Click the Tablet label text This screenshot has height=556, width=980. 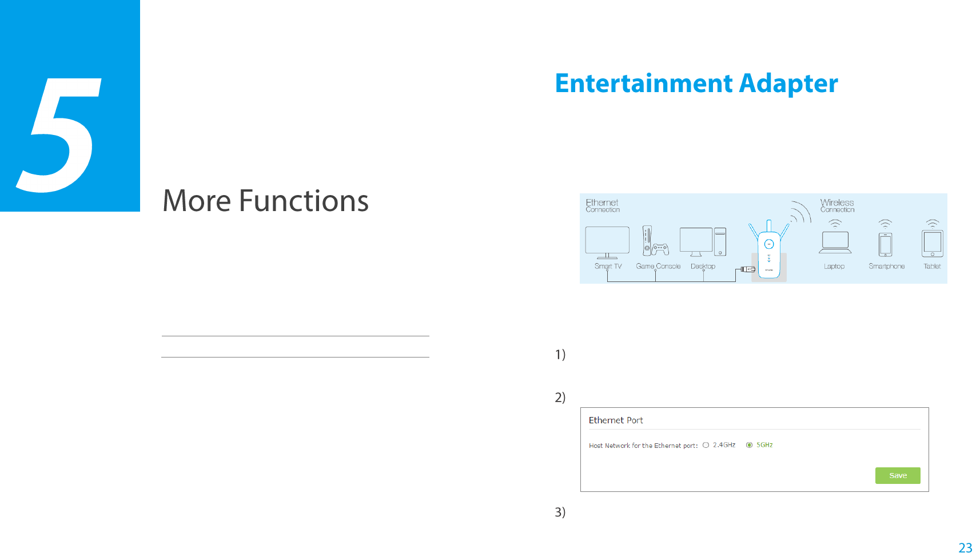[x=932, y=267]
